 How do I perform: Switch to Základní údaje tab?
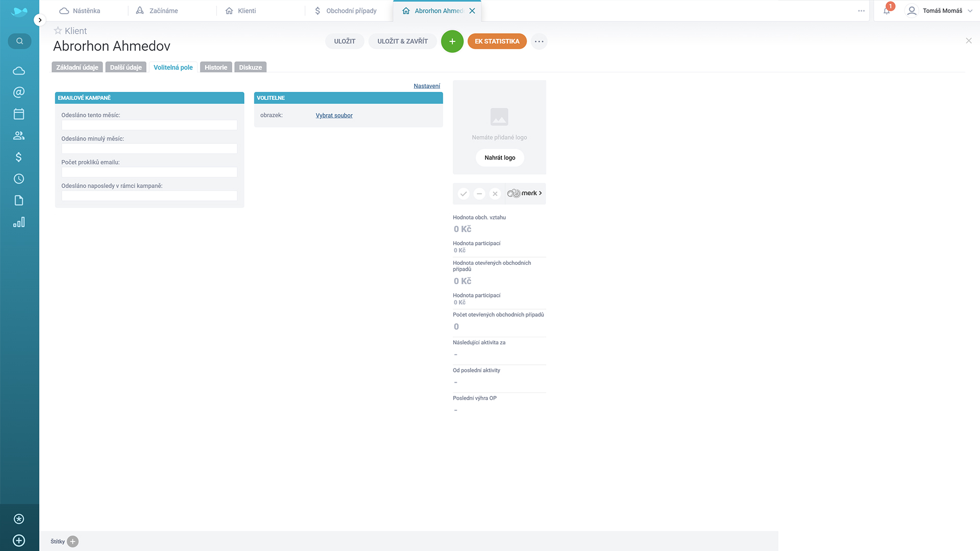(77, 67)
